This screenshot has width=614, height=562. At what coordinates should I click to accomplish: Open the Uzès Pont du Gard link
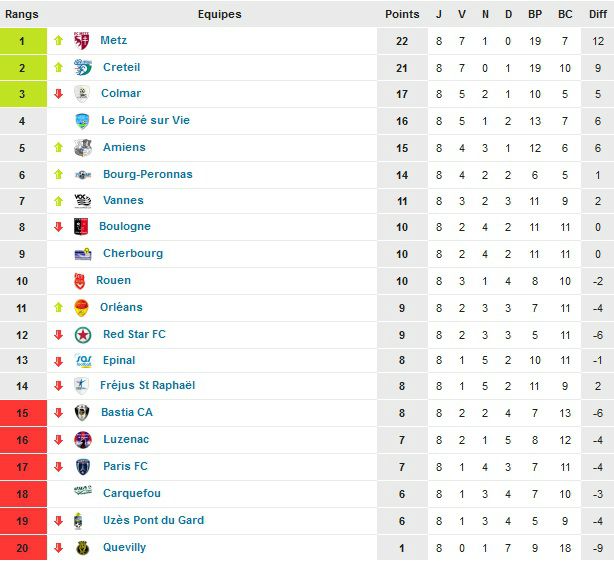[x=154, y=520]
